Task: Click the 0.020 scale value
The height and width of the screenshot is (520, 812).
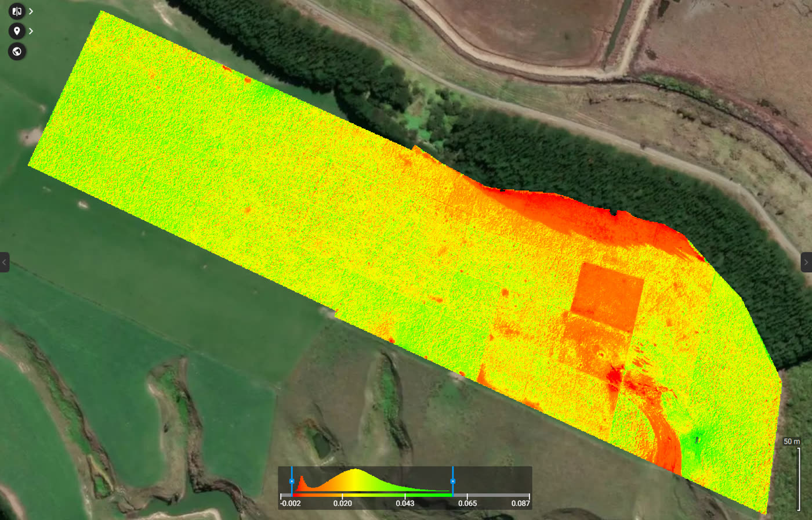Action: [342, 503]
